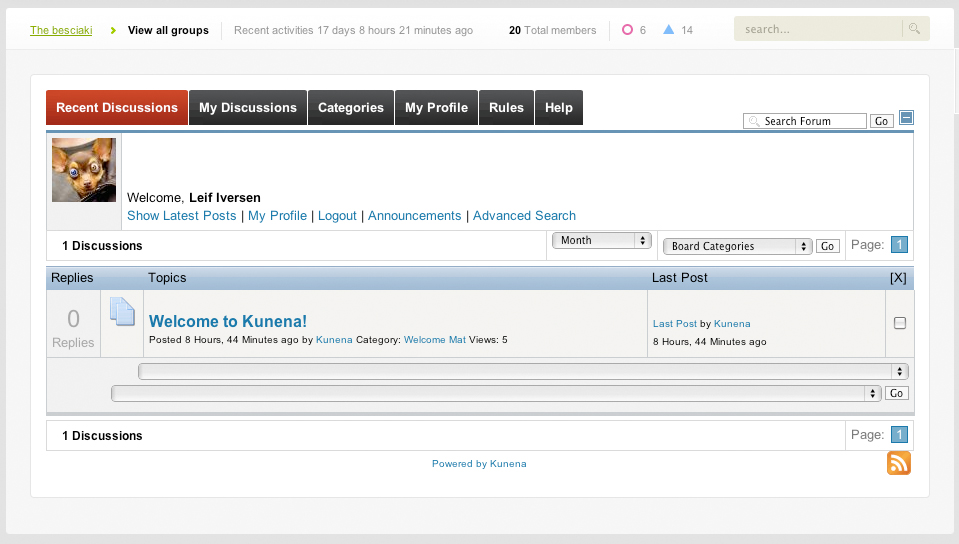Open the Welcome to Kunena! topic link
Image resolution: width=959 pixels, height=544 pixels.
tap(228, 321)
